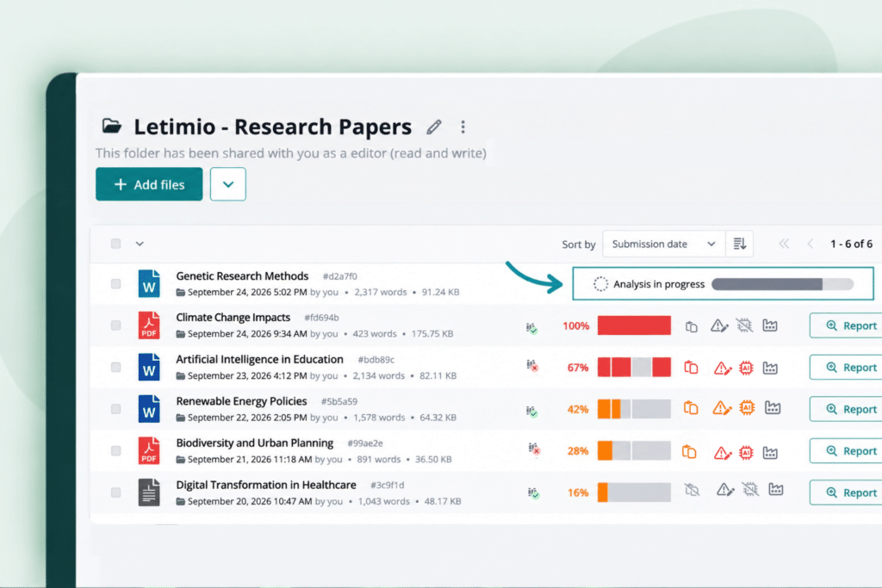Click chart icon in Digital Transformation in Healthcare row
Image resolution: width=882 pixels, height=588 pixels.
click(776, 490)
